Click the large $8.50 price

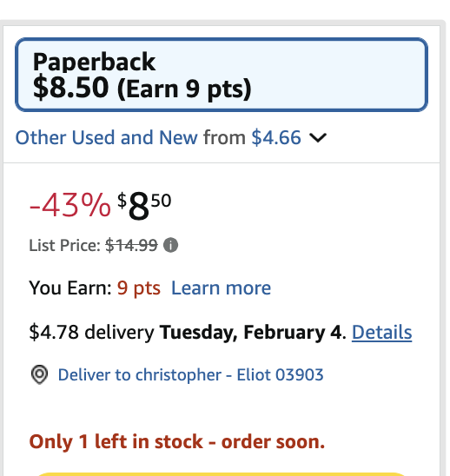click(x=144, y=206)
